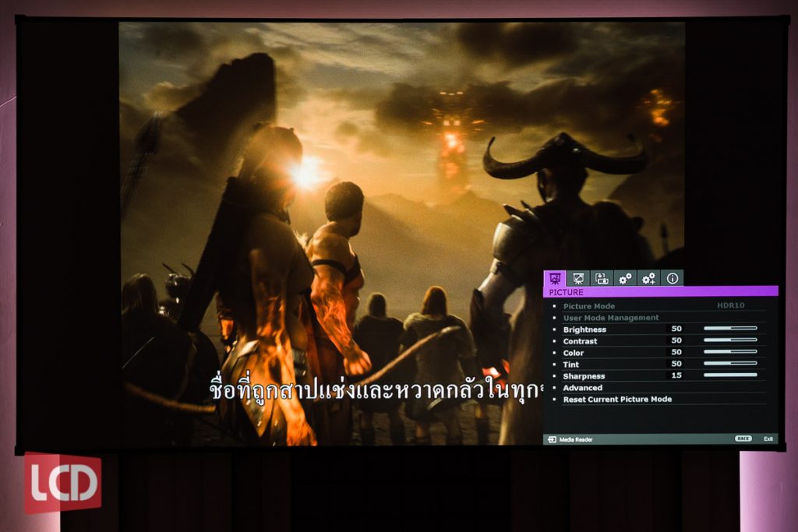Adjust the Tint slider bar
The height and width of the screenshot is (532, 798).
point(730,364)
